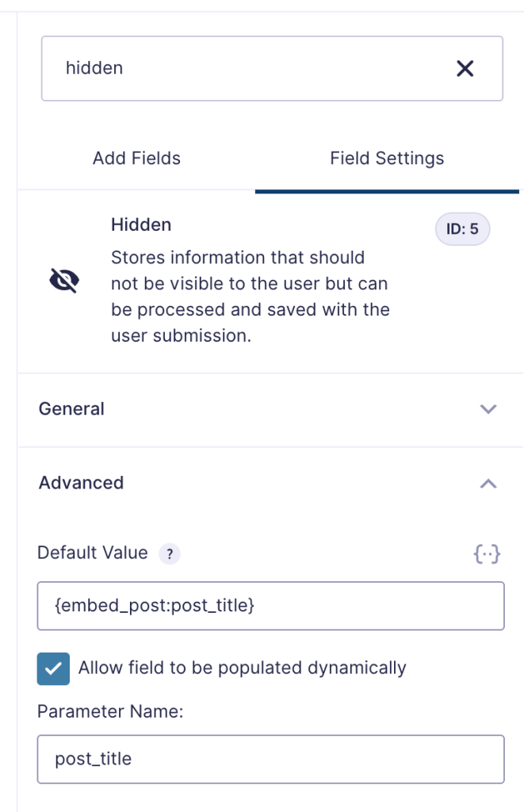Click the crossed-out eye Hidden field icon

coord(64,281)
